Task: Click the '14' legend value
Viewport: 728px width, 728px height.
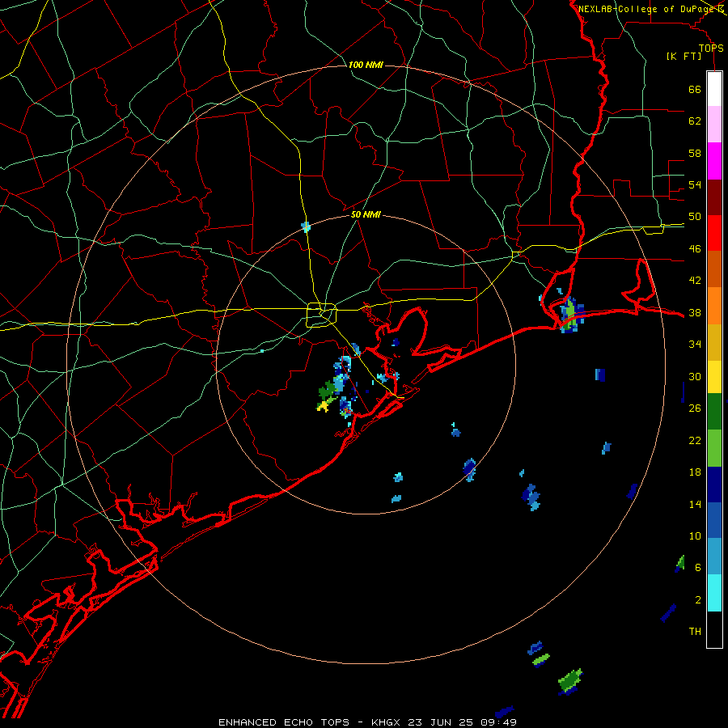Action: coord(695,504)
